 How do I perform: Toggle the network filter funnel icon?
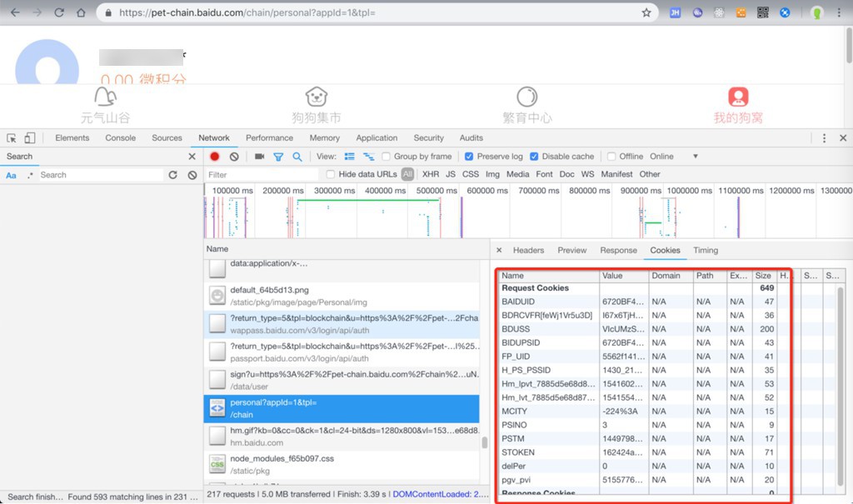click(x=278, y=157)
